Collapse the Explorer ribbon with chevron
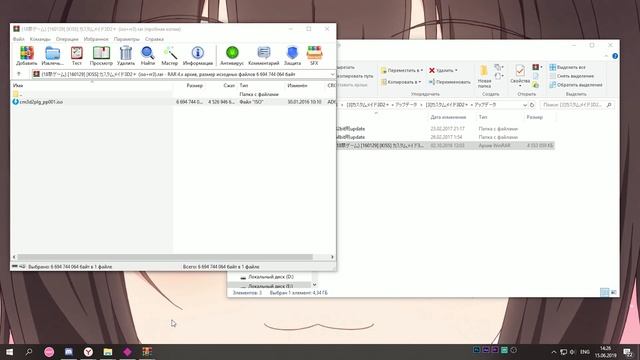This screenshot has width=640, height=360. coord(607,56)
